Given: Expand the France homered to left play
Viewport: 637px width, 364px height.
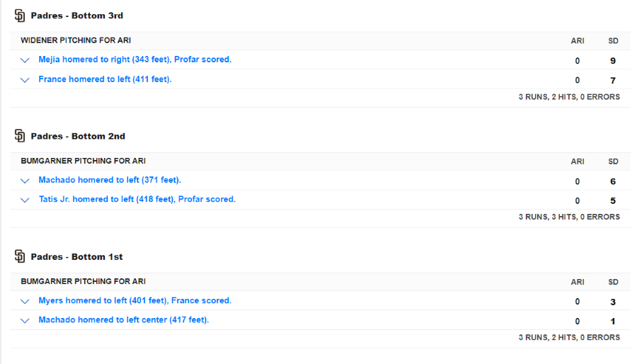Looking at the screenshot, I should (25, 79).
